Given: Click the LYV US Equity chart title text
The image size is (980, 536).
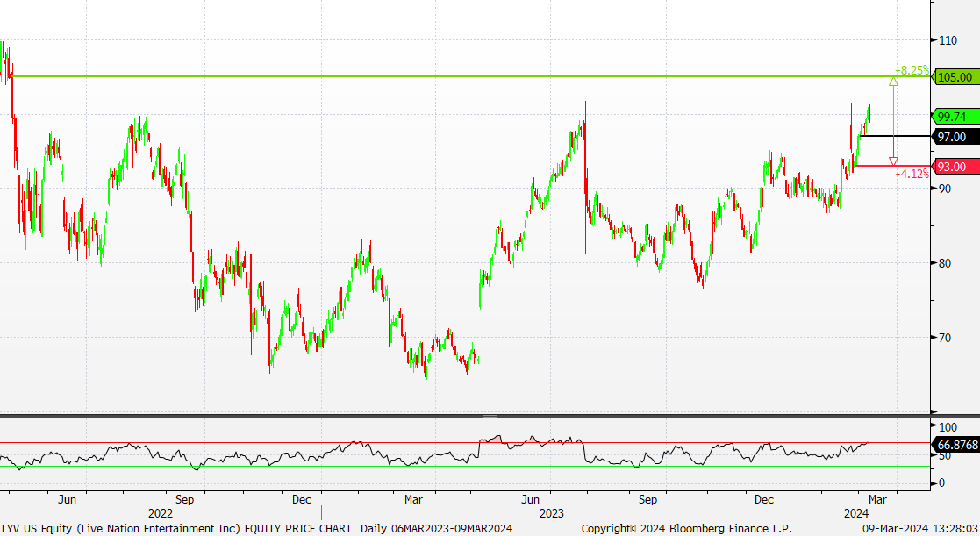Looking at the screenshot, I should point(177,528).
